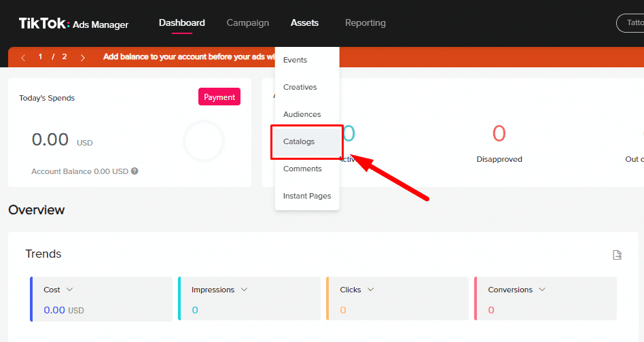Open the Campaign tab
This screenshot has width=644, height=342.
(x=247, y=23)
